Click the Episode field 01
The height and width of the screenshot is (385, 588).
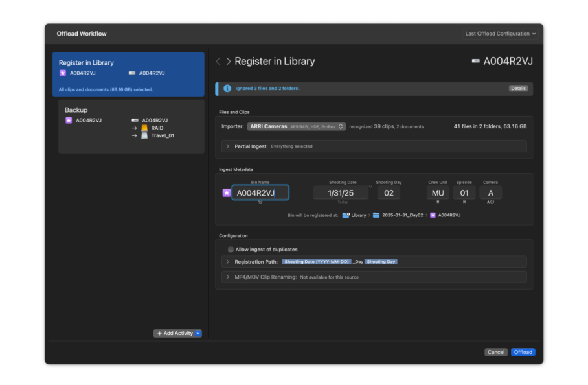pos(464,193)
